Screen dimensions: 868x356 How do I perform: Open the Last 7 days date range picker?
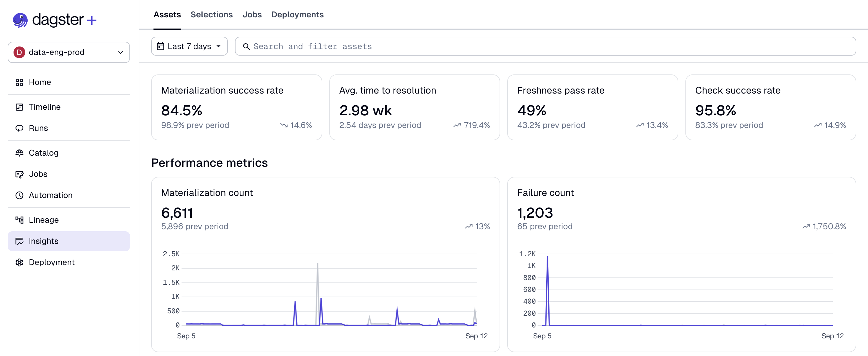(x=189, y=46)
